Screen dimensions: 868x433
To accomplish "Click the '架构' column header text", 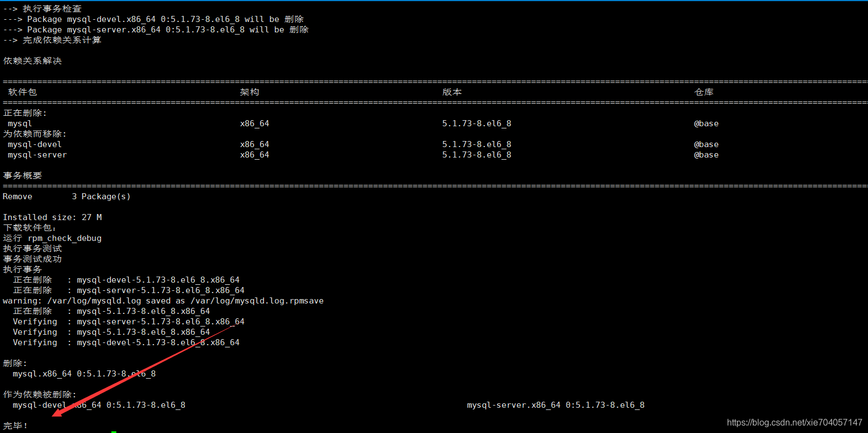I will click(250, 92).
